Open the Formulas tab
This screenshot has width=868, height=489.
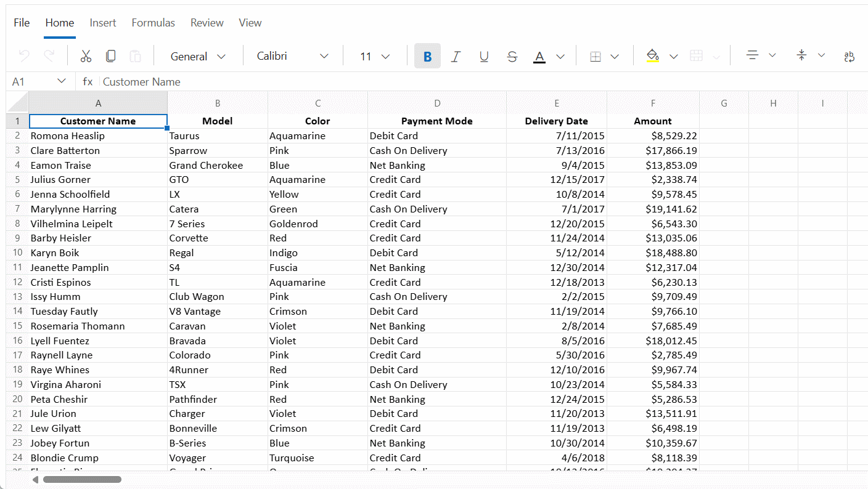click(153, 23)
